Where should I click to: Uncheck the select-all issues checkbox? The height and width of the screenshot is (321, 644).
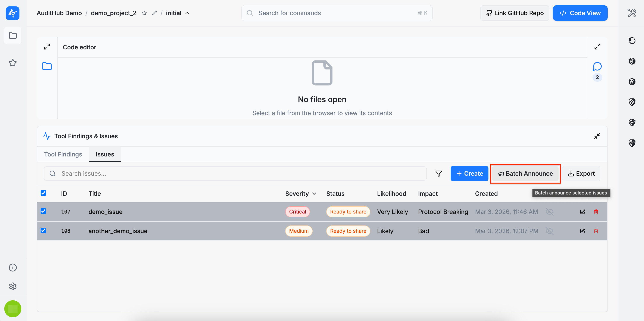coord(43,193)
